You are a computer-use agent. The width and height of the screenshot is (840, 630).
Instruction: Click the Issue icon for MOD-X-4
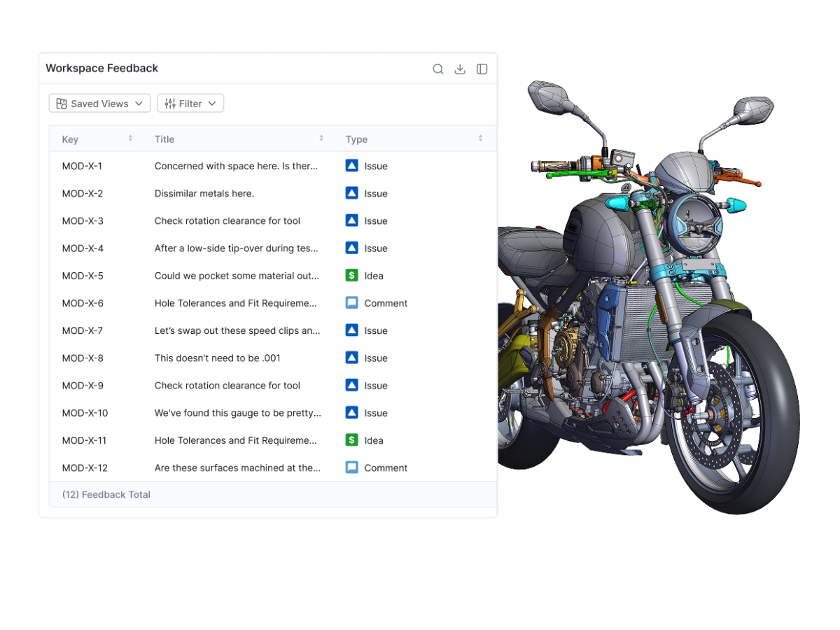coord(352,248)
